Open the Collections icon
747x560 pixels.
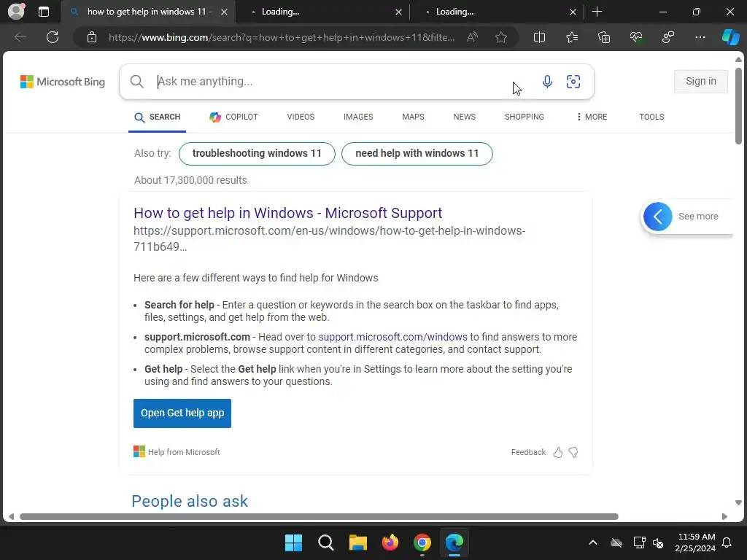pos(604,37)
